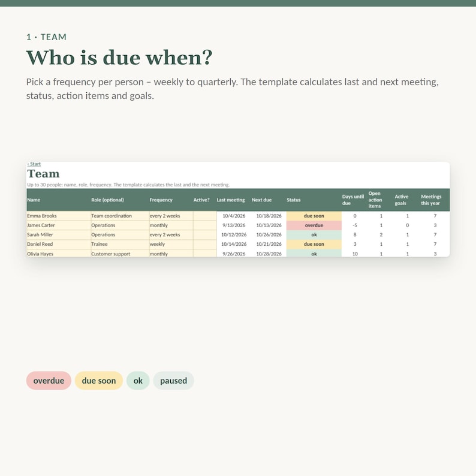Select the 'Olivia Hayes' name cell
Viewport: 476px width, 476px height.
pos(59,254)
